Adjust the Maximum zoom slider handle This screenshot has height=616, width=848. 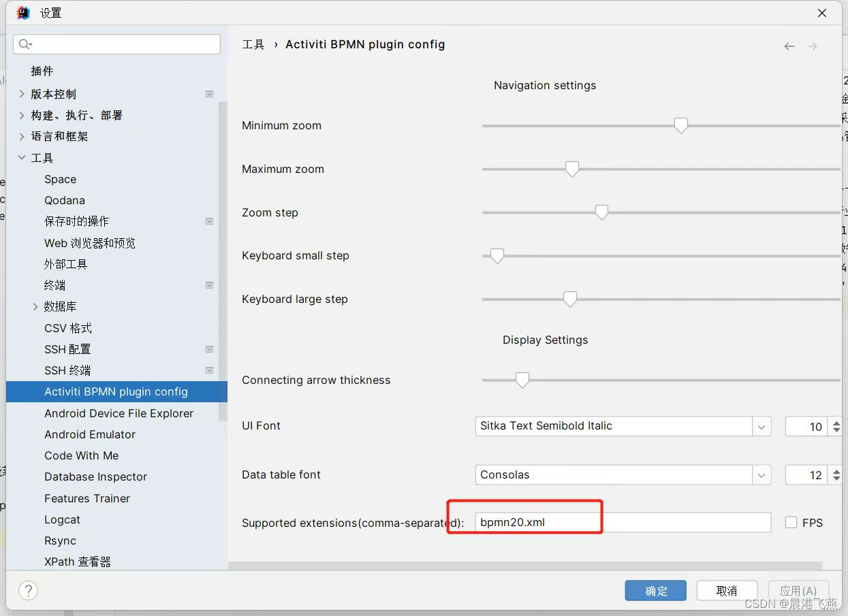(572, 169)
